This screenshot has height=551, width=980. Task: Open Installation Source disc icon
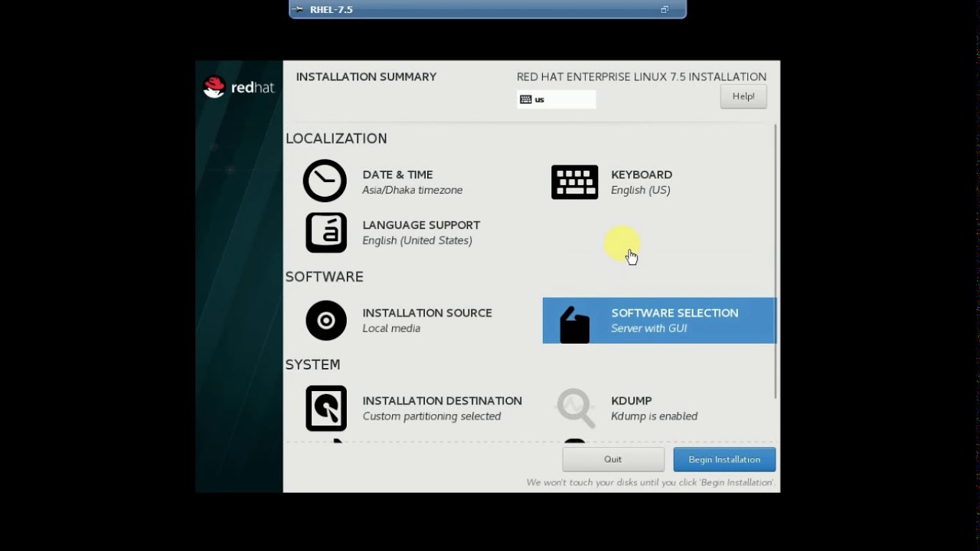tap(326, 320)
